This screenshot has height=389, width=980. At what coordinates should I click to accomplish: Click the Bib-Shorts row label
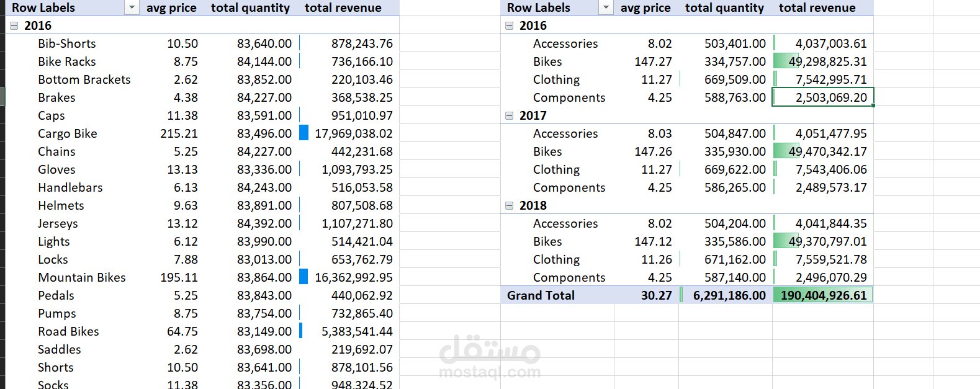click(x=67, y=44)
